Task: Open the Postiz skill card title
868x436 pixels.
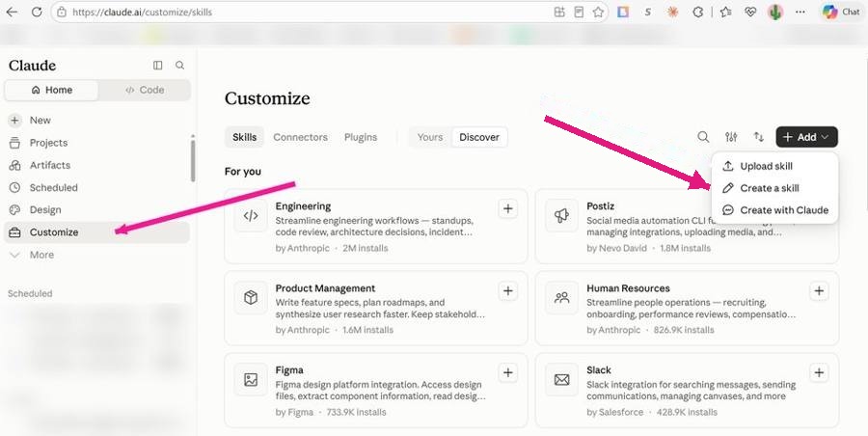Action: [601, 206]
